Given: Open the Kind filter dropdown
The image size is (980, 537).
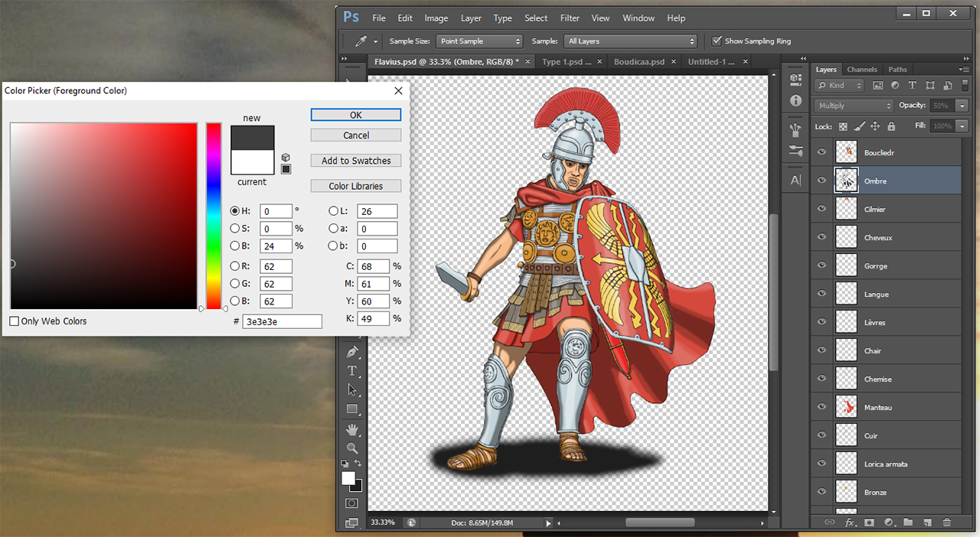Looking at the screenshot, I should [839, 86].
